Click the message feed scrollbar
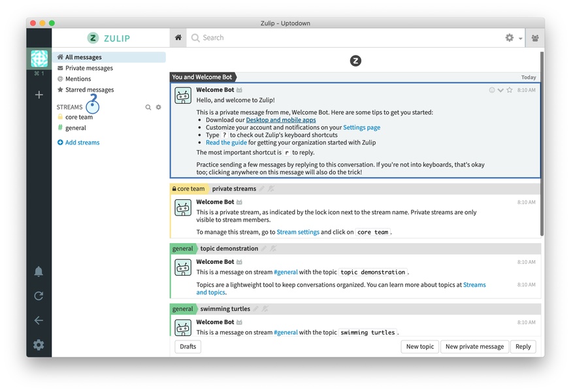 pyautogui.click(x=542, y=144)
